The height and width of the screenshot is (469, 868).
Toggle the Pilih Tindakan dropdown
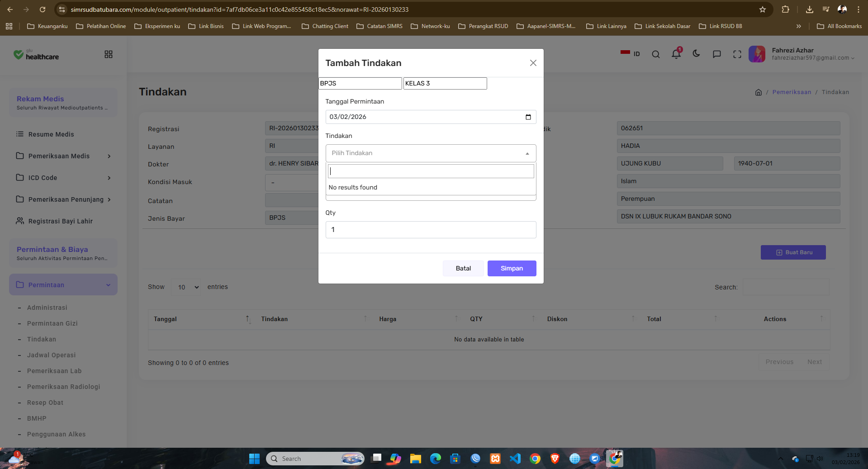431,153
